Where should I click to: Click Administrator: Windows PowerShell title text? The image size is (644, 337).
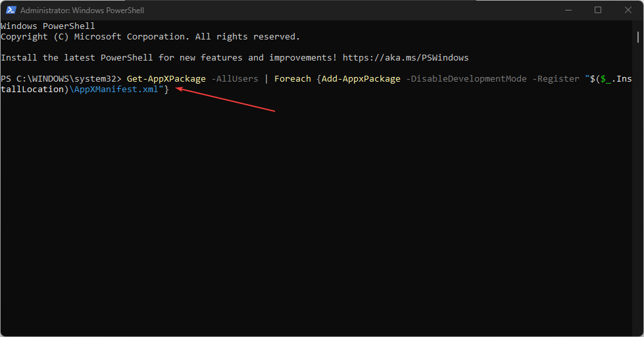[x=82, y=11]
